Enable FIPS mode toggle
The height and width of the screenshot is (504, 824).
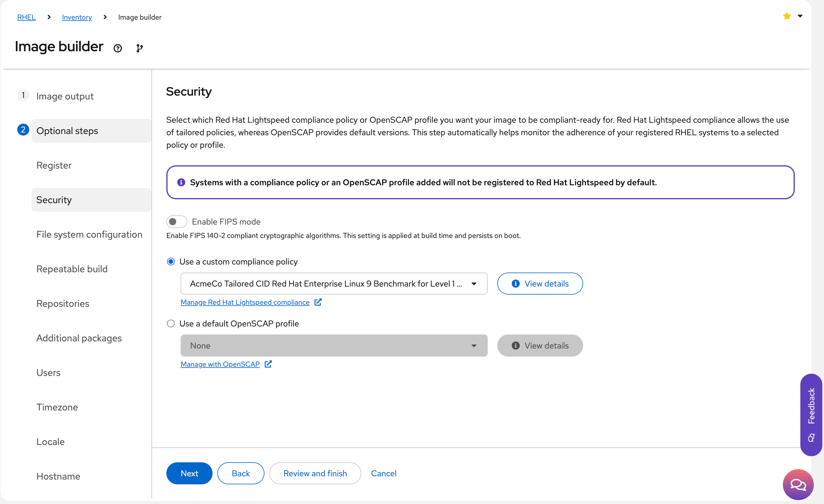[176, 222]
